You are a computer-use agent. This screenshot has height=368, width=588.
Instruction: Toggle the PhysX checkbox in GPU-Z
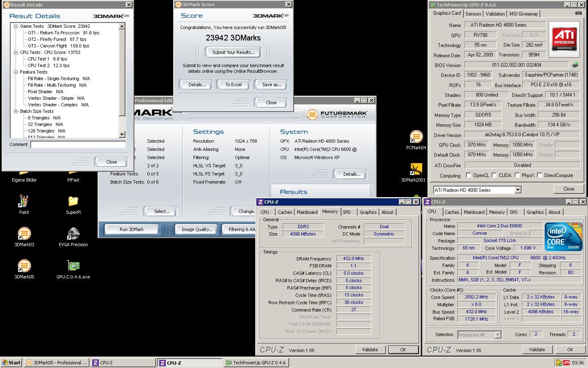[x=517, y=175]
